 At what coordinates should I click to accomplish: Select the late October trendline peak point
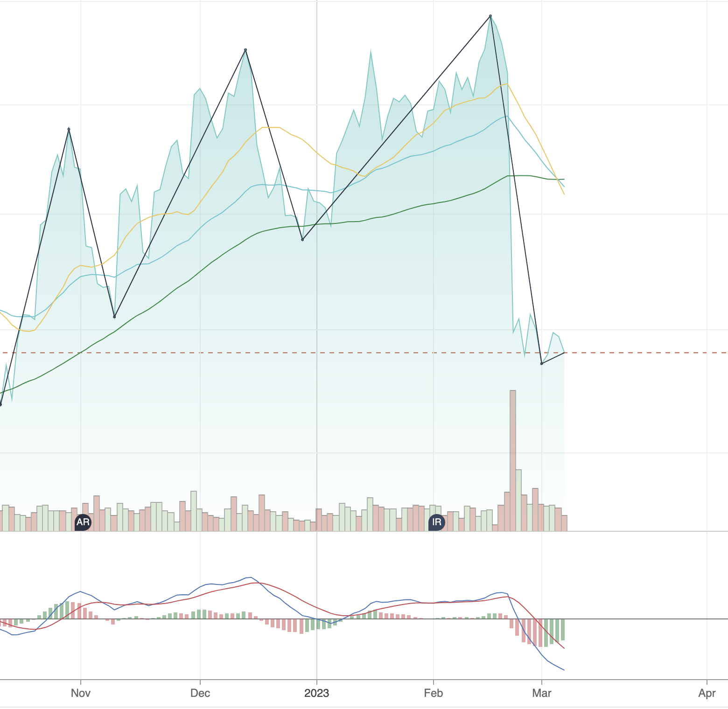pos(69,129)
